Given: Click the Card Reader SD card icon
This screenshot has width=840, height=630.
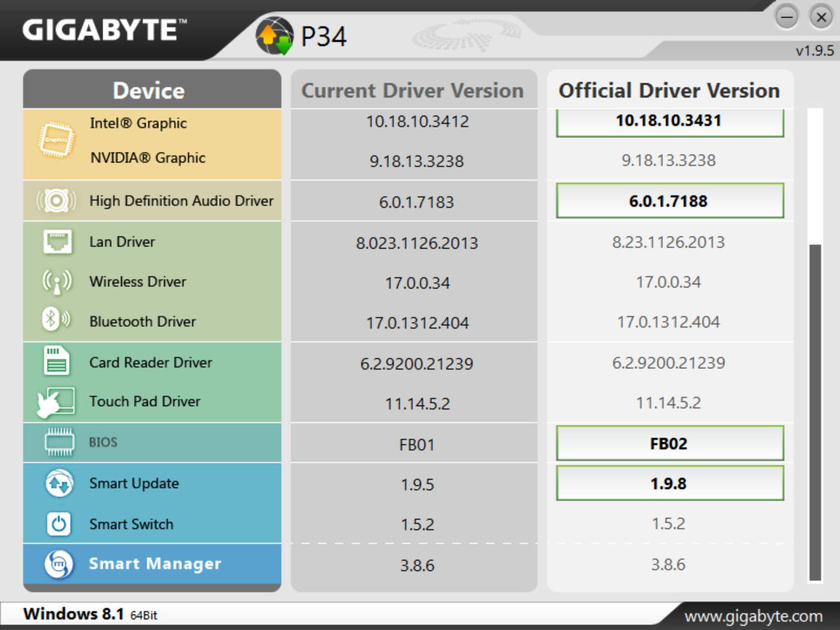Looking at the screenshot, I should point(57,361).
